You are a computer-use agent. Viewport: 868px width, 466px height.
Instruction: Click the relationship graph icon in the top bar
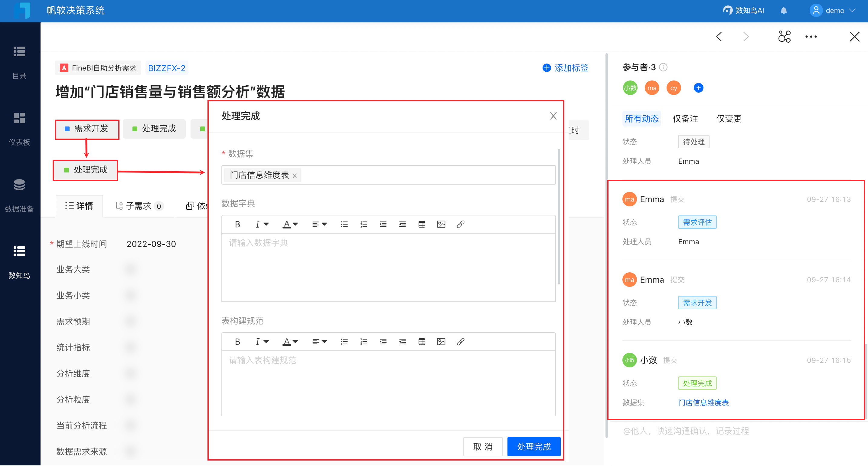coord(785,36)
